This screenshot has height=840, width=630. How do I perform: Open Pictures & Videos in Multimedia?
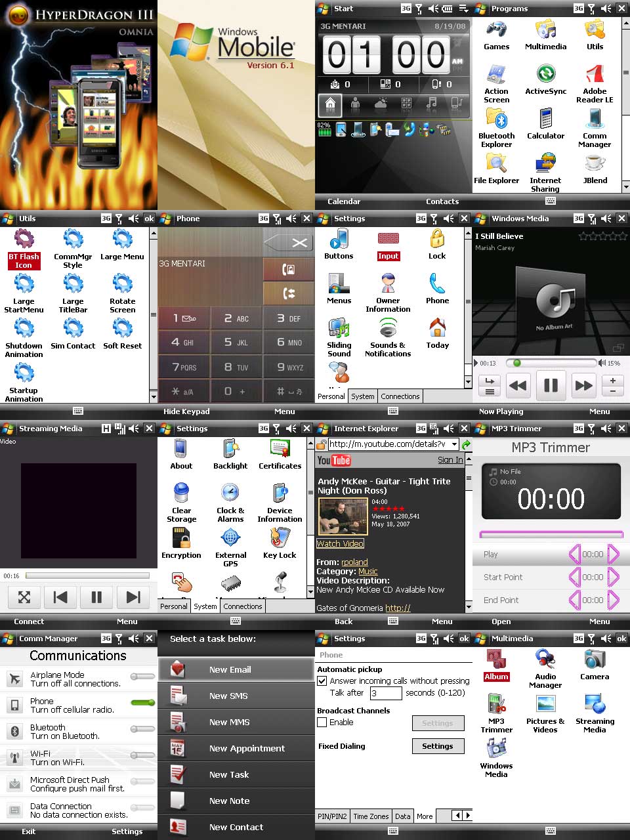click(x=545, y=713)
